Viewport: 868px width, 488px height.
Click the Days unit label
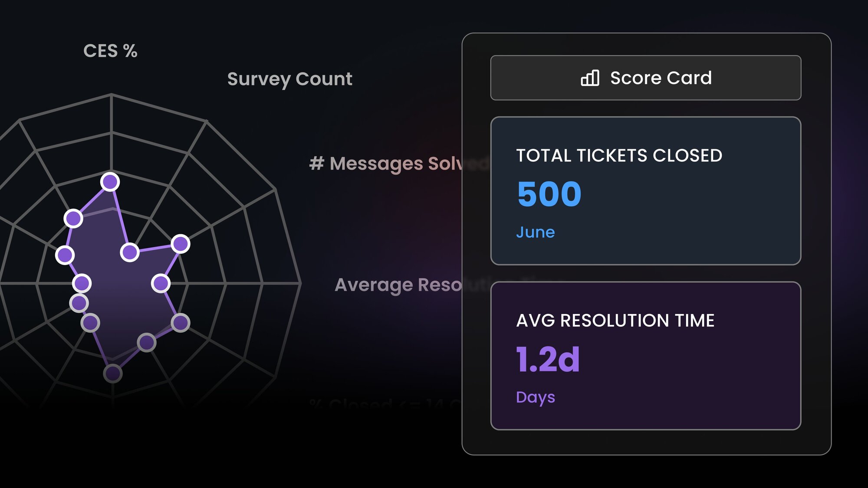[535, 397]
